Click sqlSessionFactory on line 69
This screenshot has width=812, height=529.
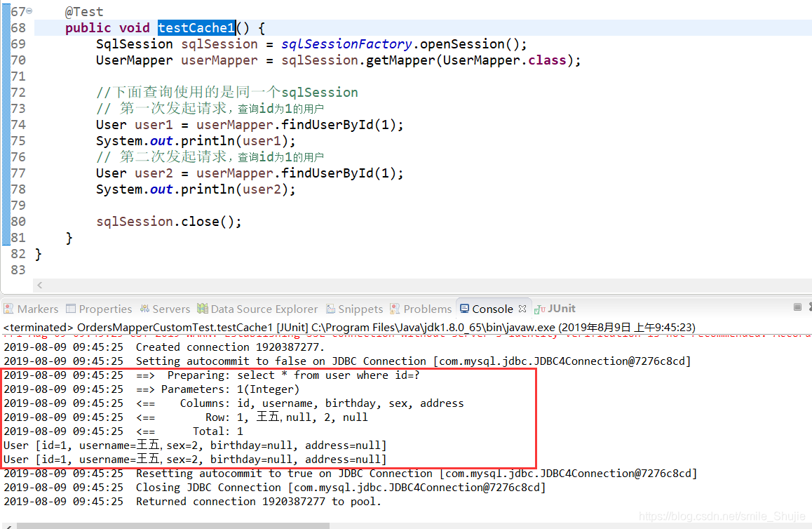tap(346, 44)
